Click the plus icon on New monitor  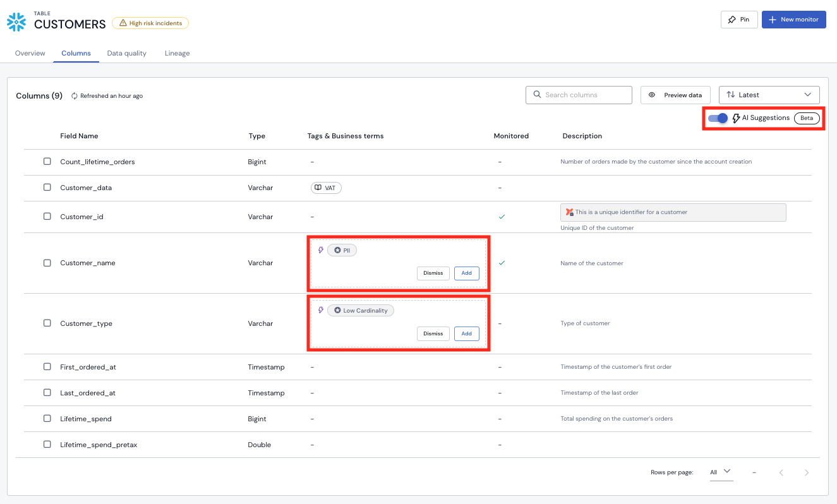point(772,19)
